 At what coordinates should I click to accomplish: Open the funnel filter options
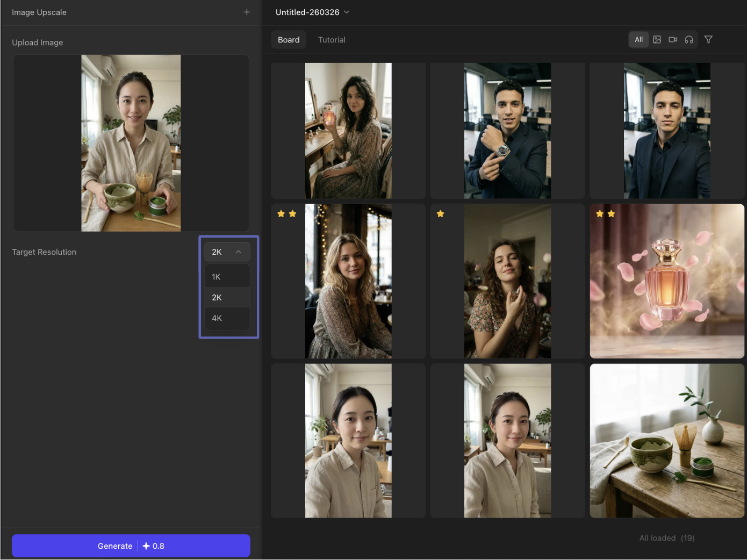(708, 40)
